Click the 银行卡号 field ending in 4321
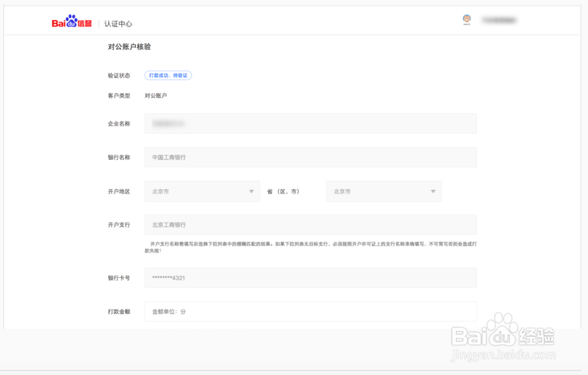This screenshot has height=375, width=588. (x=310, y=277)
